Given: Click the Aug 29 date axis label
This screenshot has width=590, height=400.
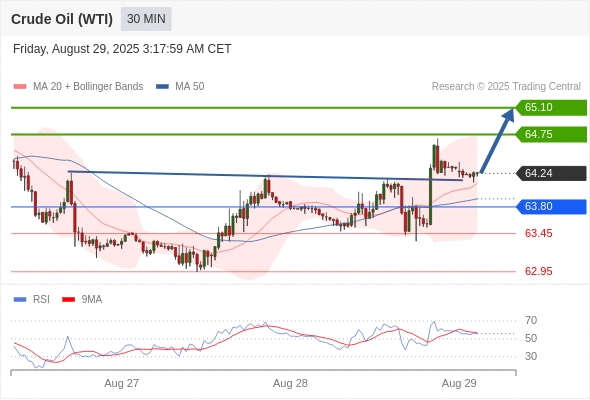Looking at the screenshot, I should pos(459,383).
